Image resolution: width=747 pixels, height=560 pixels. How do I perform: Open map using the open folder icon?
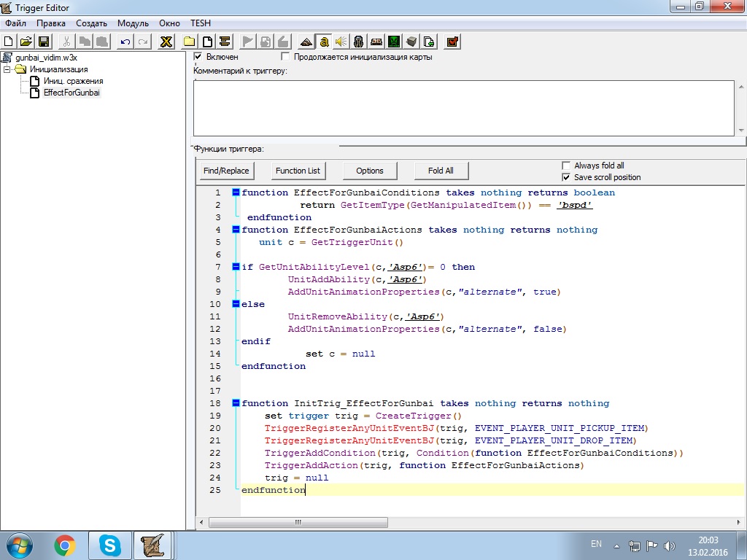pyautogui.click(x=26, y=41)
